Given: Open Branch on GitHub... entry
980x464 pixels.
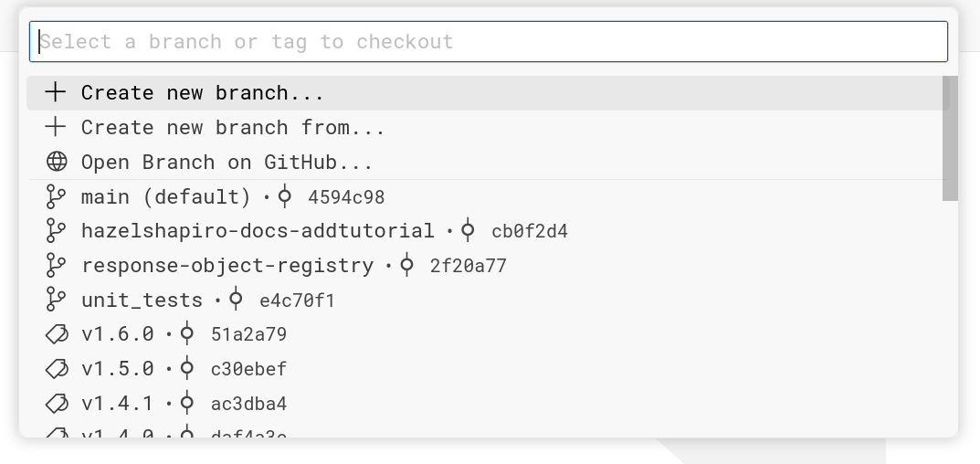Looking at the screenshot, I should tap(488, 162).
